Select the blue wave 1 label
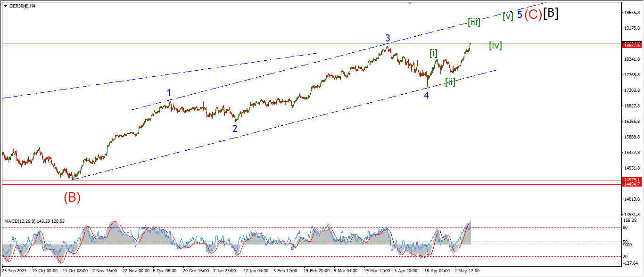The image size is (644, 277). (x=169, y=93)
